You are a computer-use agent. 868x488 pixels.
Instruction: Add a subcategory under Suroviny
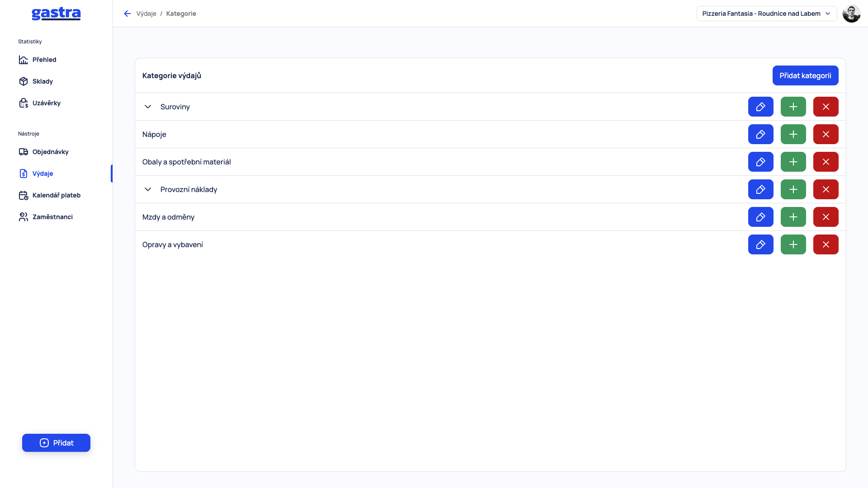coord(793,107)
